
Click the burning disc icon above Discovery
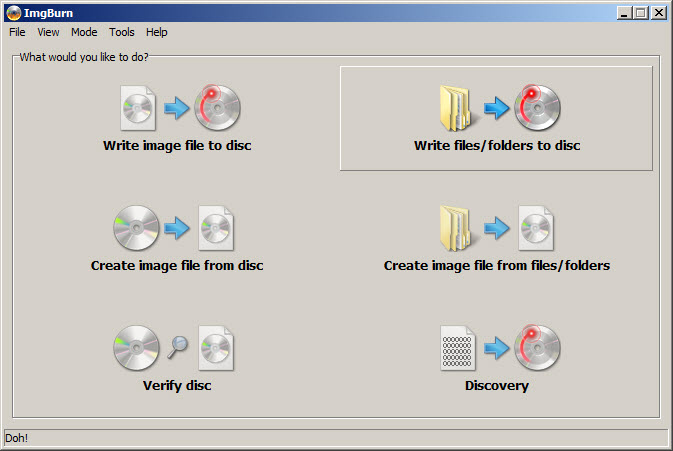point(537,348)
